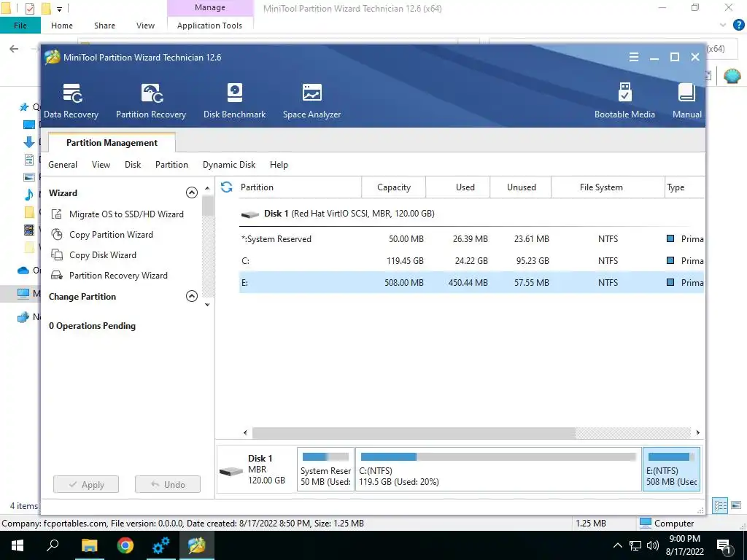
Task: Open Application Tools tab in Explorer
Action: pyautogui.click(x=209, y=26)
